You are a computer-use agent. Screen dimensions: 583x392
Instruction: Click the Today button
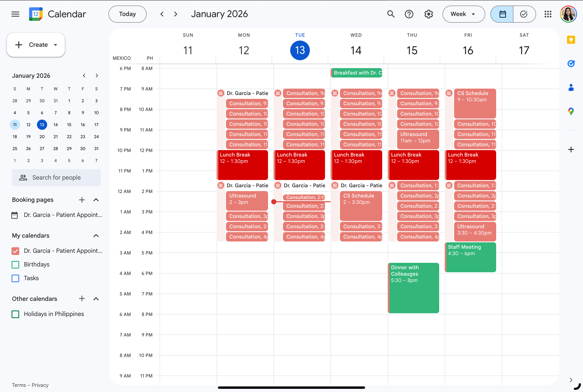(x=127, y=14)
